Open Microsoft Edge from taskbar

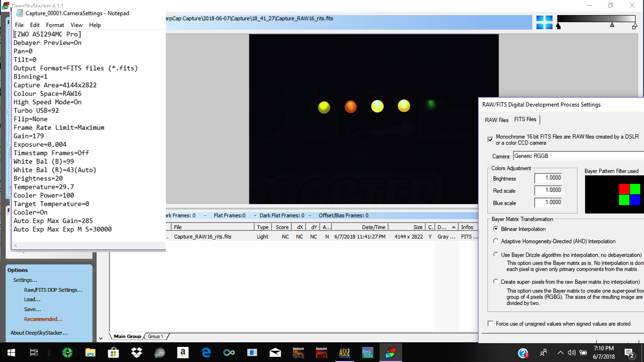click(206, 353)
